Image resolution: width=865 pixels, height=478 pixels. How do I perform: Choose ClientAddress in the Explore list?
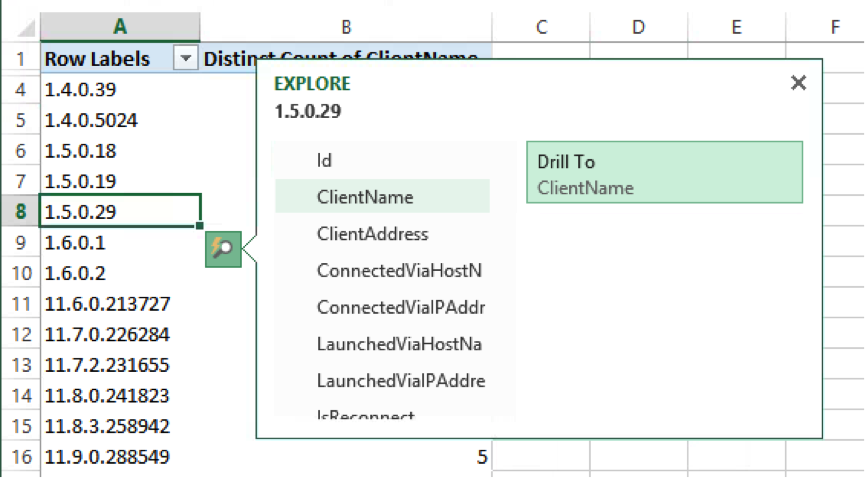click(x=372, y=234)
